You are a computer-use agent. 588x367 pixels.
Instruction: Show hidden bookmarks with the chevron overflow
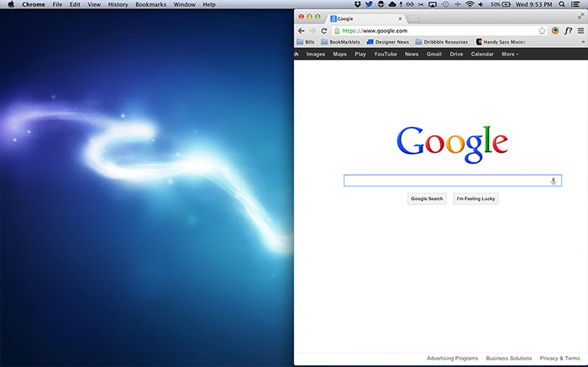click(x=583, y=42)
